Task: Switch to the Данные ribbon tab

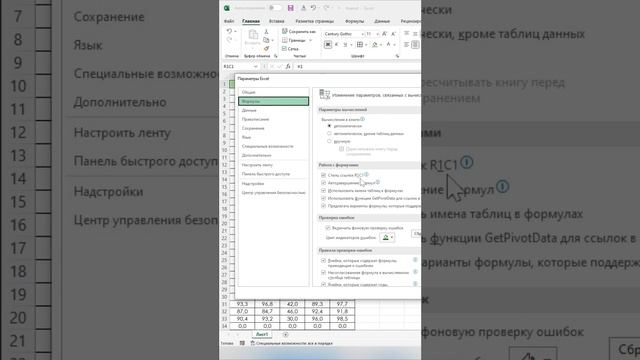Action: tap(382, 21)
